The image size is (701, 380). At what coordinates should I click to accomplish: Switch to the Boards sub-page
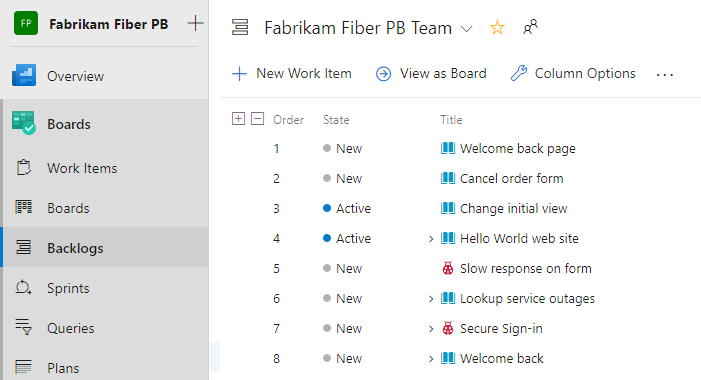click(68, 208)
